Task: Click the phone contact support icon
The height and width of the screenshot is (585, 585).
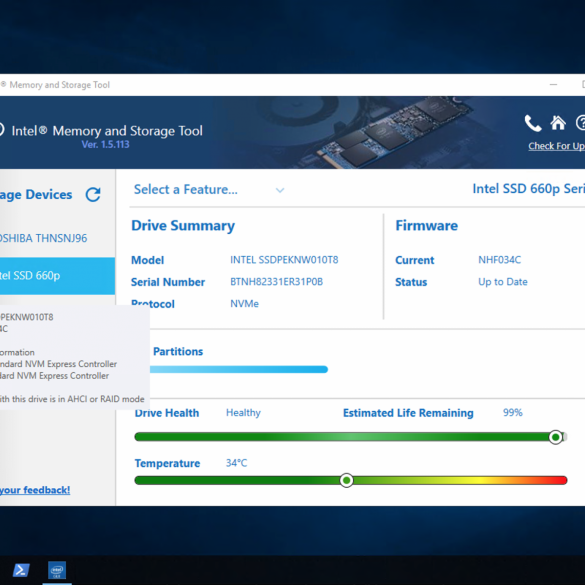Action: tap(533, 123)
